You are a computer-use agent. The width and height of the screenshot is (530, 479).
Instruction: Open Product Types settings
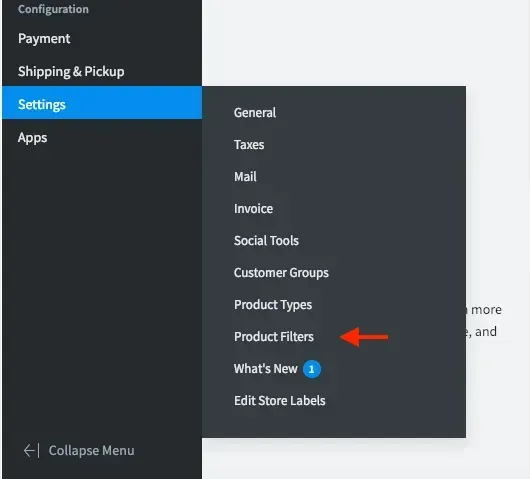(273, 305)
